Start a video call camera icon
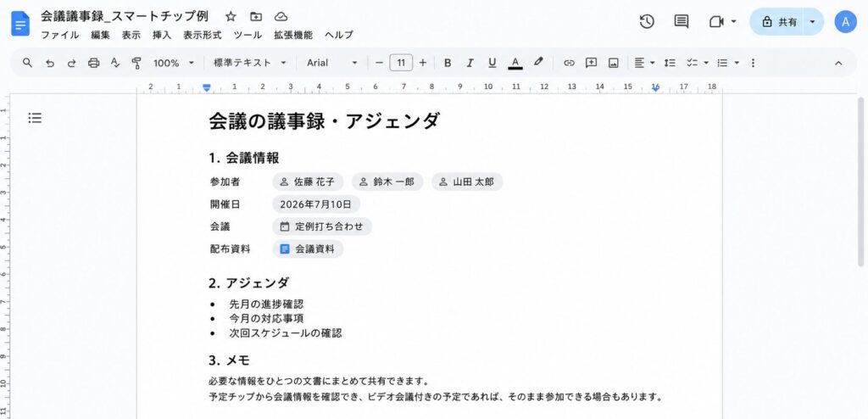The image size is (868, 419). pos(716,21)
